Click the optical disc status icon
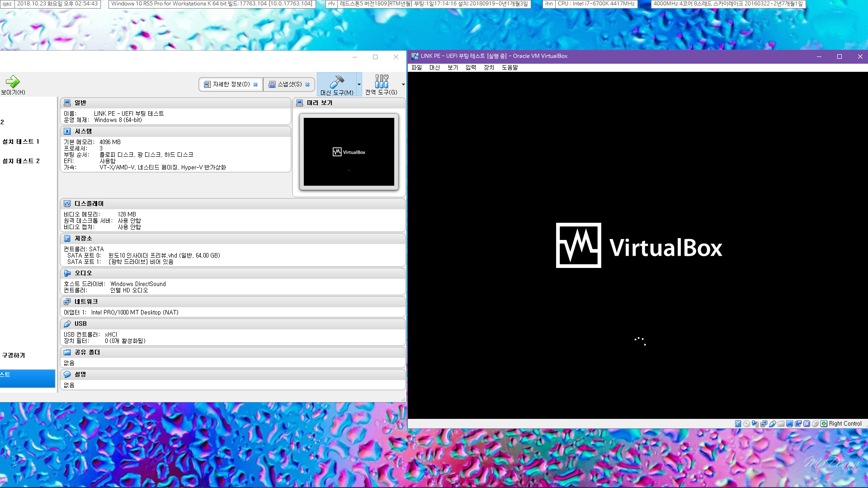Screen dimensions: 868x488 (746, 423)
